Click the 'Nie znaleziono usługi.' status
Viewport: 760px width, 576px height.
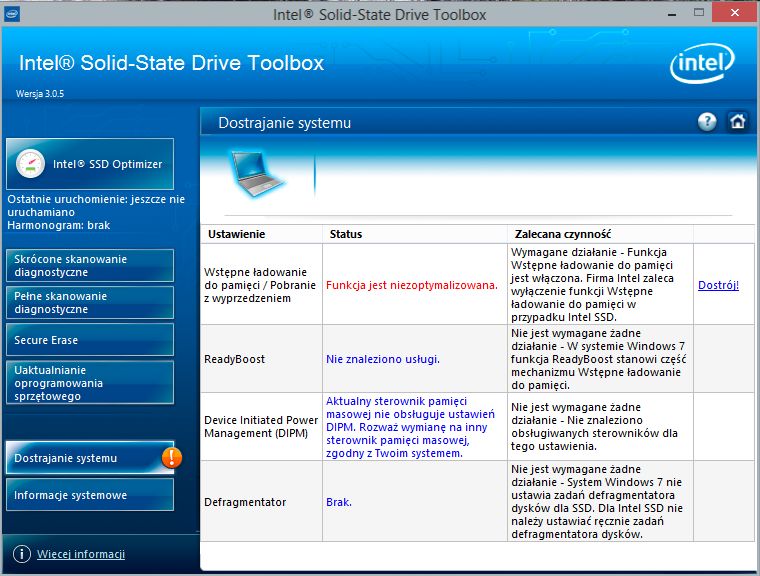[x=382, y=359]
